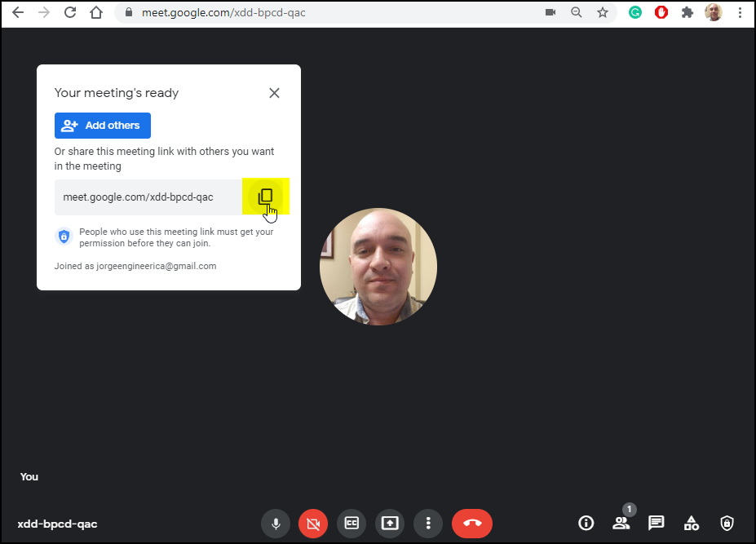Screen dimensions: 756x544
Task: Open the Extensions puzzle menu
Action: pyautogui.click(x=687, y=12)
